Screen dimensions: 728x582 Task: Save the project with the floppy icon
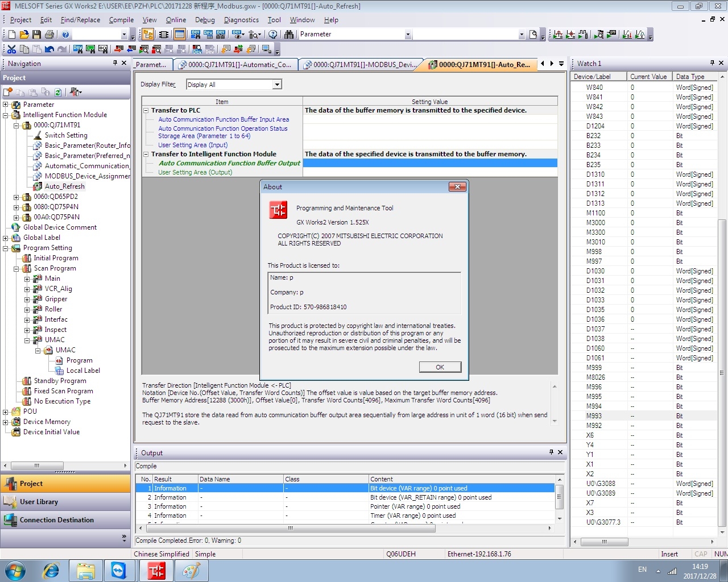36,35
